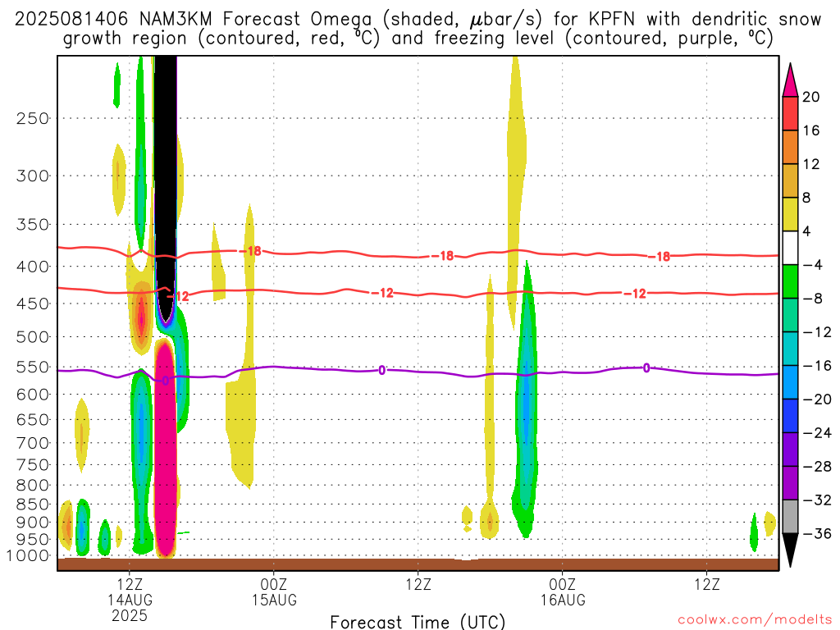Click the chart title mentioning KPFN
This screenshot has width=840, height=630.
click(418, 29)
